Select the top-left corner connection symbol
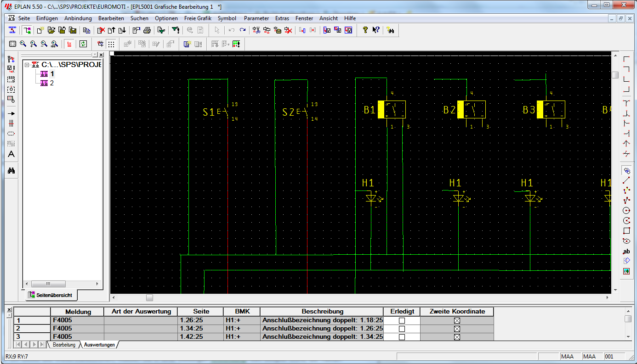The height and width of the screenshot is (364, 637). click(x=626, y=59)
